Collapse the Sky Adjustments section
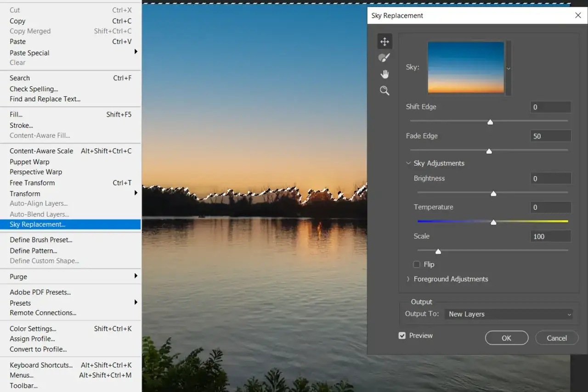 [409, 163]
